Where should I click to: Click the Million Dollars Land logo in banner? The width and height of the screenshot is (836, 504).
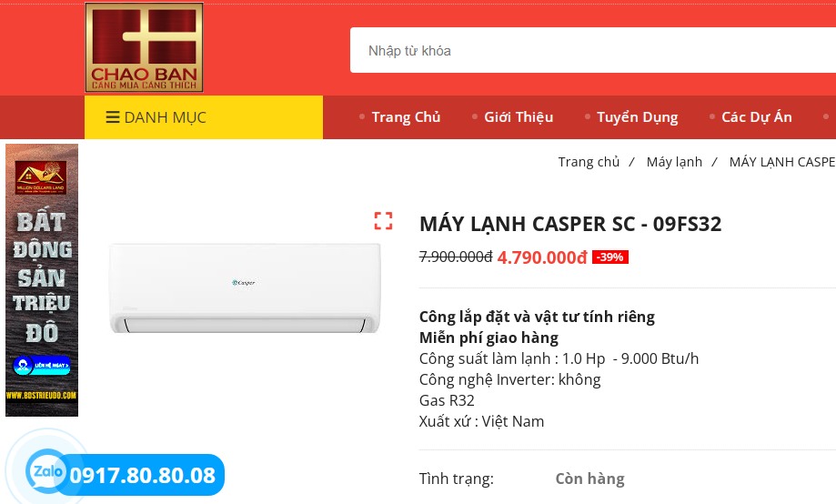point(41,177)
